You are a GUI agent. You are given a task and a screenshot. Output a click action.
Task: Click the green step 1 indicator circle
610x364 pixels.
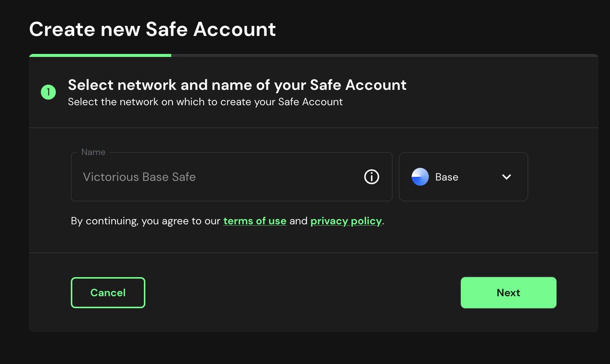[48, 92]
